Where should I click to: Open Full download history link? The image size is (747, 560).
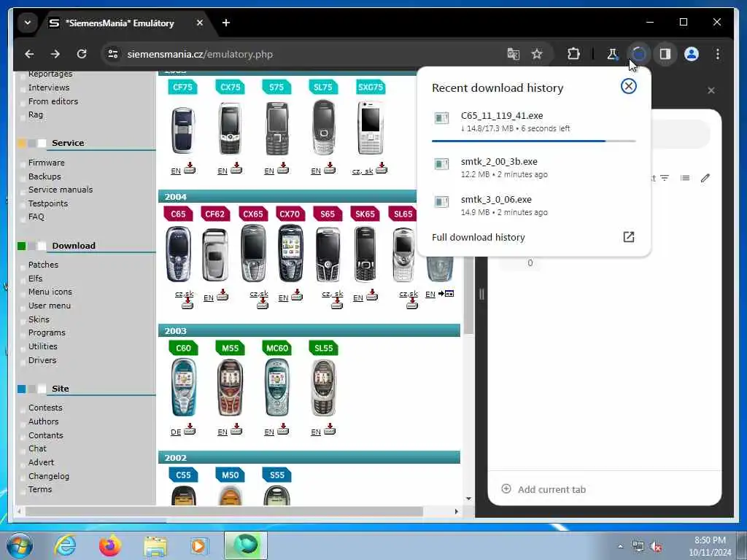click(479, 237)
